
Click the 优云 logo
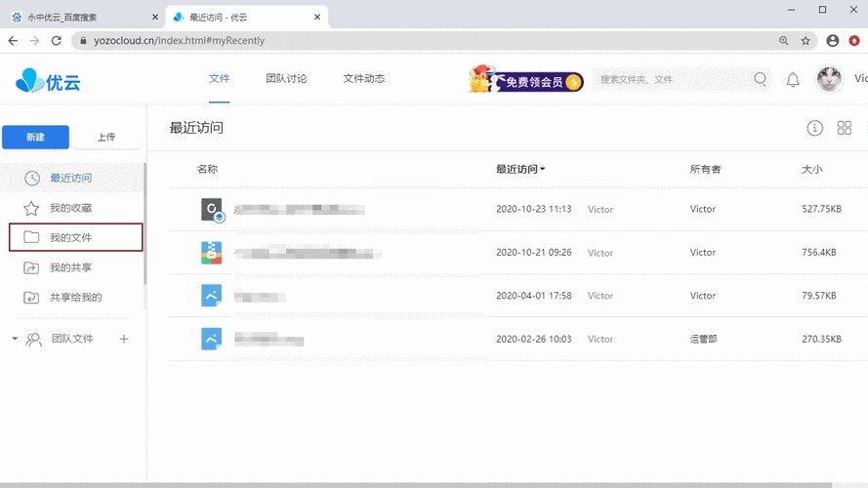click(48, 81)
